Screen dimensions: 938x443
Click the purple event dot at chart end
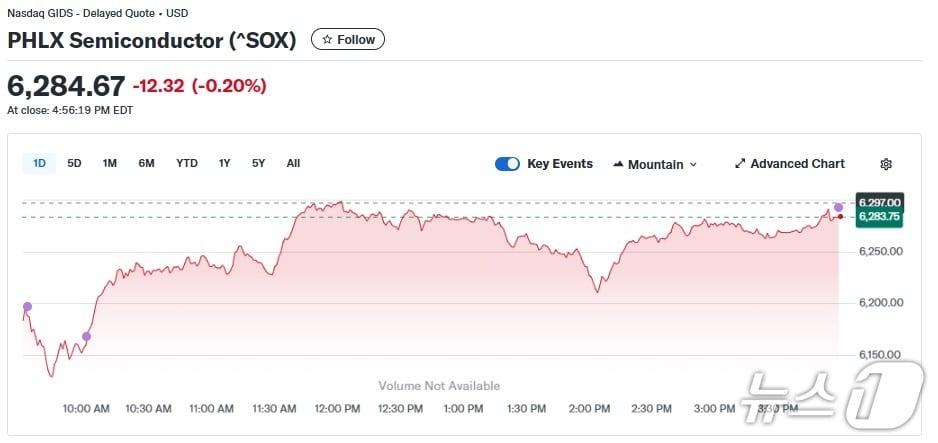[x=838, y=207]
